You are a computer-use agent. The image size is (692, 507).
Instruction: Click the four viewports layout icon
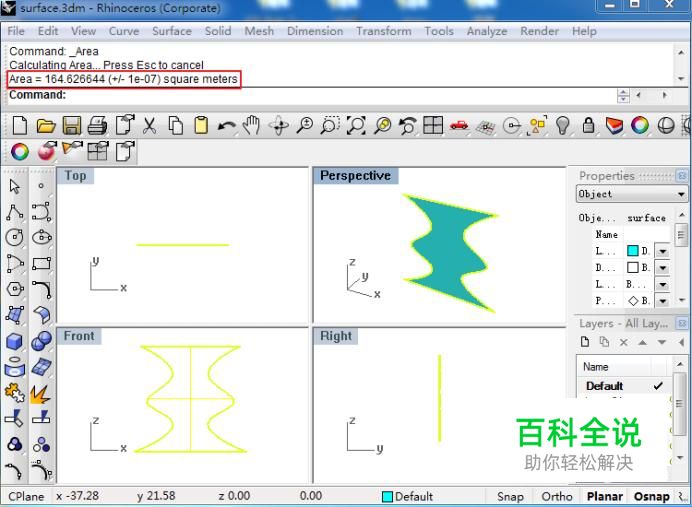coord(433,126)
